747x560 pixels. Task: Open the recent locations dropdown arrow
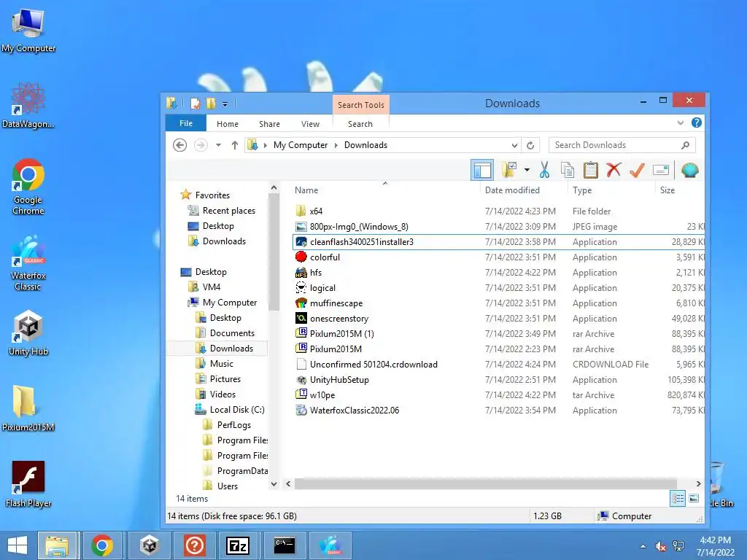pyautogui.click(x=218, y=145)
